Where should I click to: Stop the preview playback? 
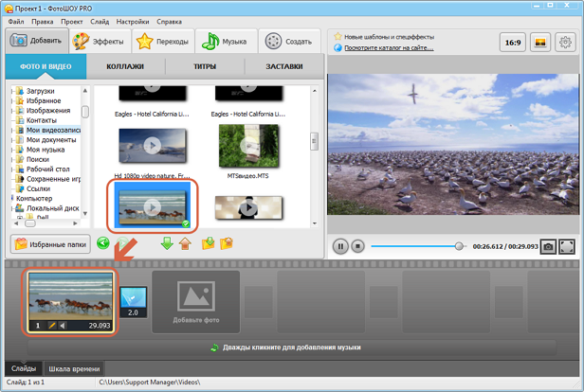pyautogui.click(x=357, y=246)
